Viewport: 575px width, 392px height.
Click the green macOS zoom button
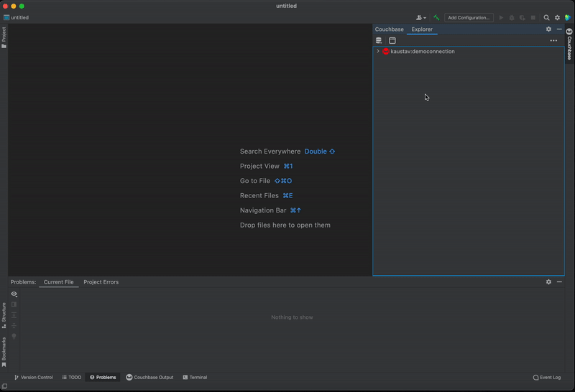click(22, 6)
